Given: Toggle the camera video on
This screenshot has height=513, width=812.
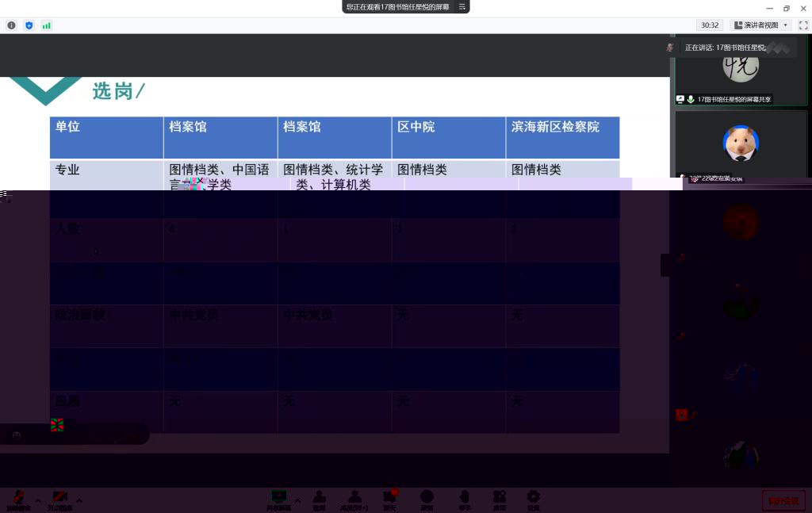Looking at the screenshot, I should [59, 500].
